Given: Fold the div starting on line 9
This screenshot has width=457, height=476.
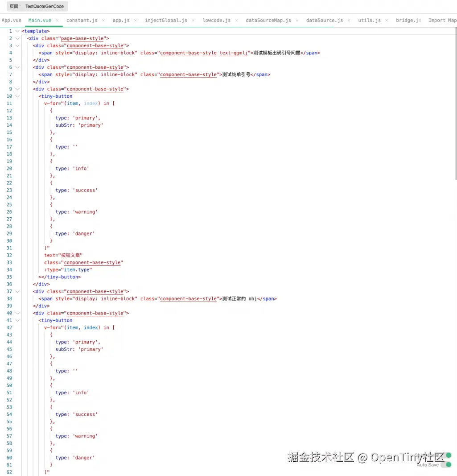Looking at the screenshot, I should [17, 89].
